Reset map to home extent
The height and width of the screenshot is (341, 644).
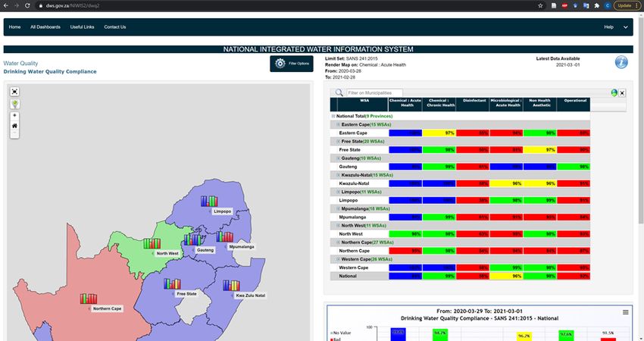coord(15,126)
